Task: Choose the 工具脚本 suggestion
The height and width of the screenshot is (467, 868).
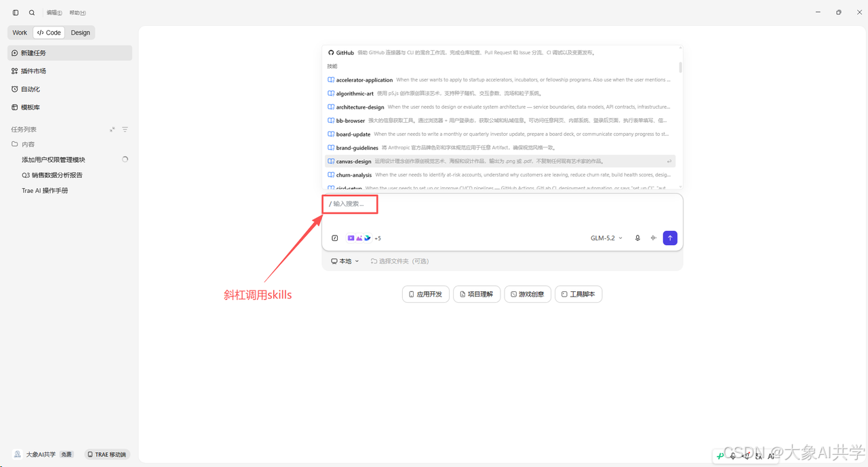Action: point(578,295)
